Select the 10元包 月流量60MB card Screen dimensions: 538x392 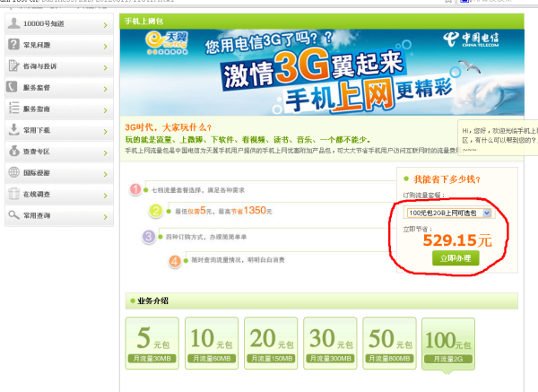[212, 343]
